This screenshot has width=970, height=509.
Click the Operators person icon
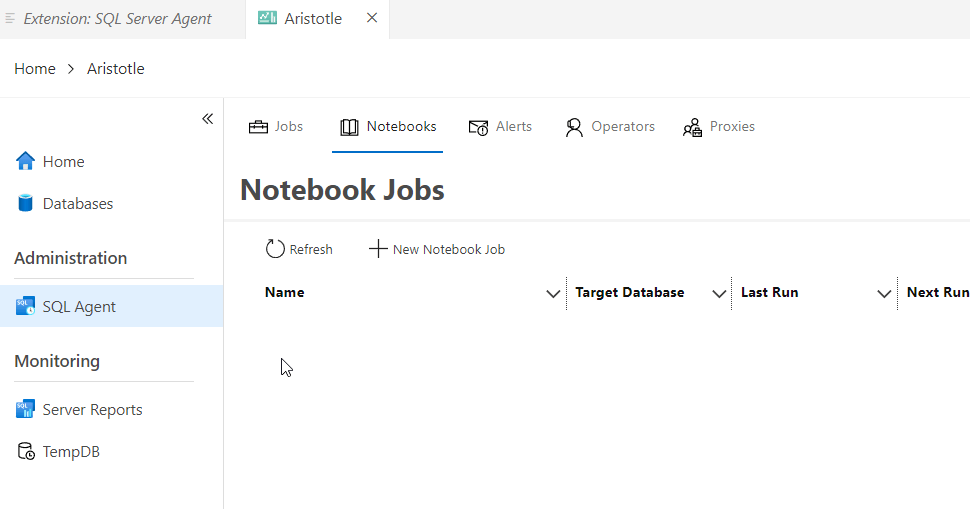pos(574,127)
